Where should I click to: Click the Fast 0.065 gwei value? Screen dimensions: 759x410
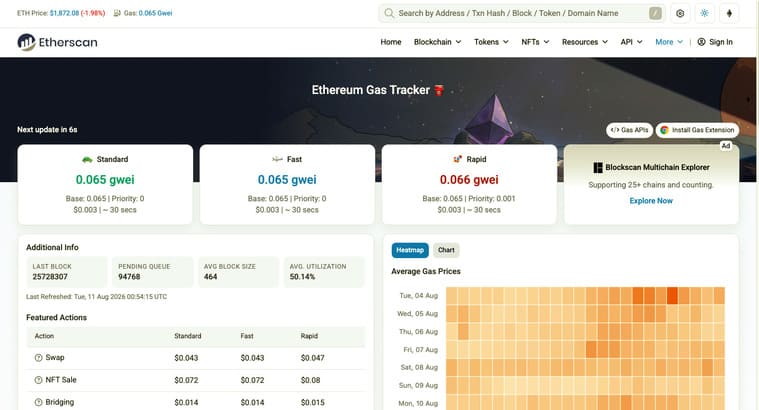click(x=287, y=180)
